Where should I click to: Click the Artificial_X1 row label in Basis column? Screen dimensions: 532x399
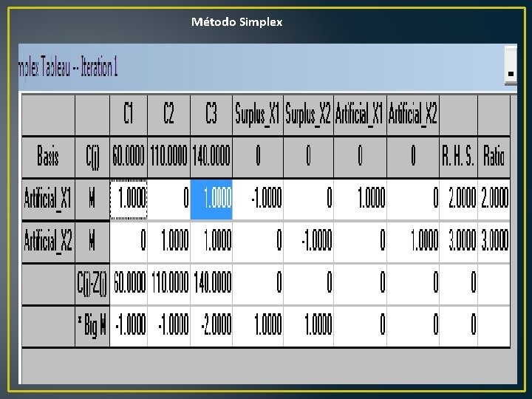48,199
